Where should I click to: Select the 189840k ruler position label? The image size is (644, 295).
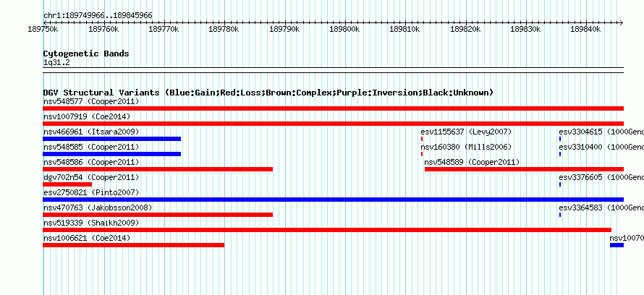coord(585,29)
